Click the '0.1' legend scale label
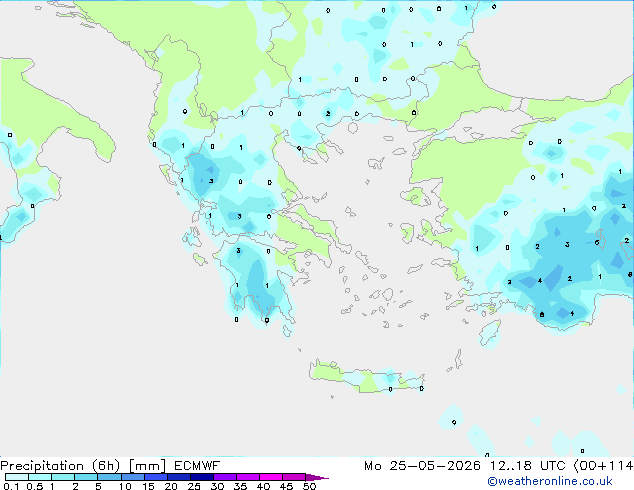Image resolution: width=634 pixels, height=490 pixels. (11, 486)
